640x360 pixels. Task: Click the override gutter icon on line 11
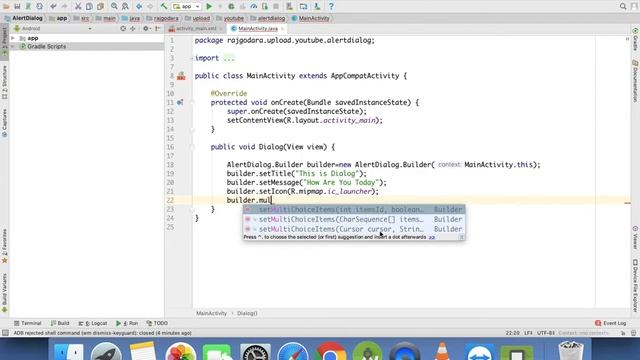tap(180, 102)
